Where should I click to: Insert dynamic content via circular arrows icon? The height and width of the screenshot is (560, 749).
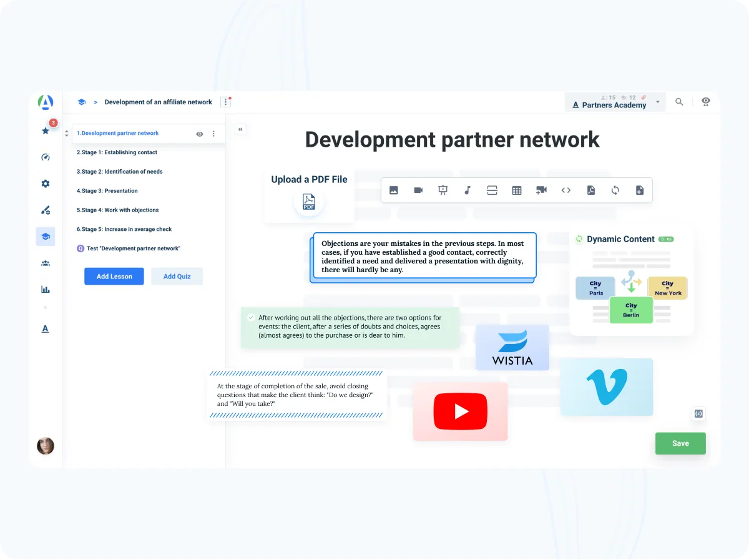615,190
